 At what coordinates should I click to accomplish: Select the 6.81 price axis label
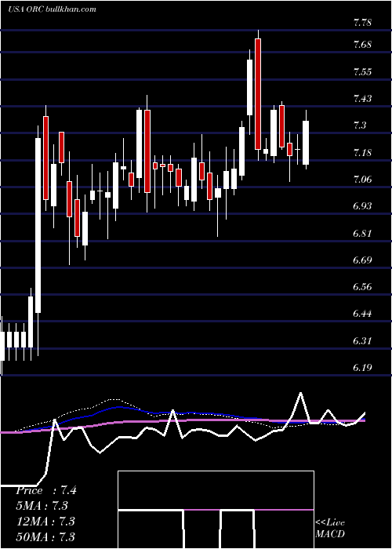pos(362,233)
